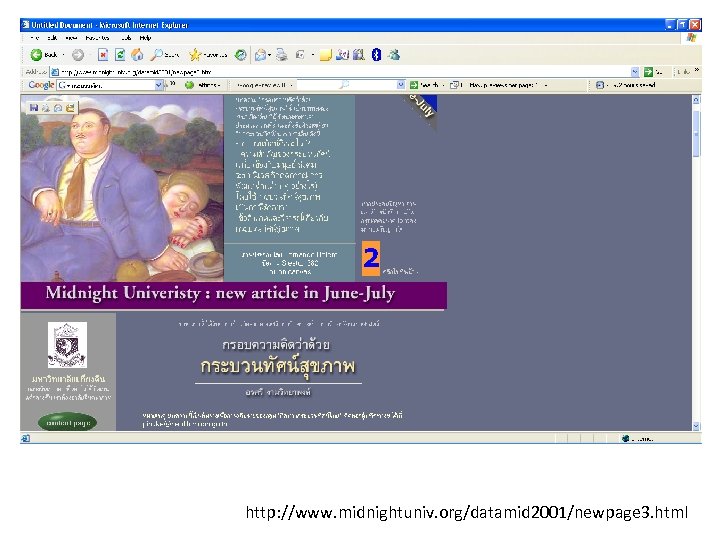Click the Research book icon
720x540 pixels.
click(359, 55)
